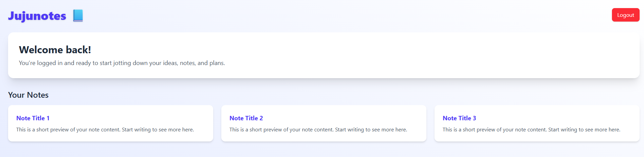This screenshot has width=644, height=157.
Task: Open Note Title 1
Action: (x=33, y=118)
